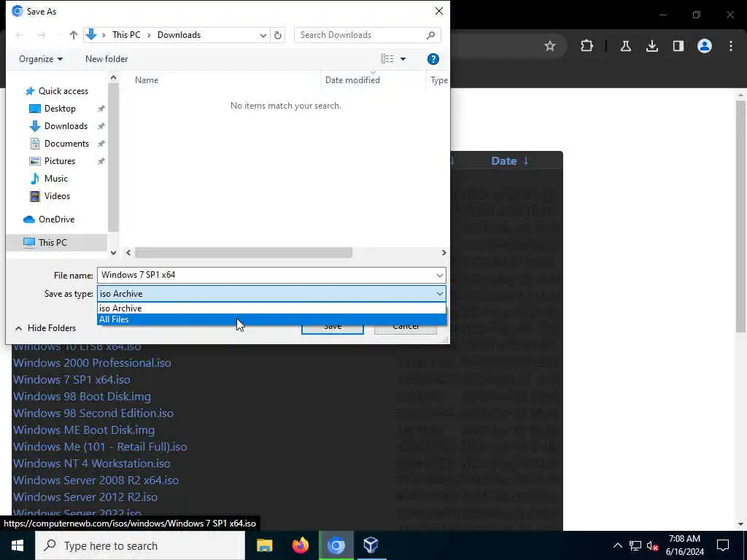Open the notification center icon
Image resolution: width=747 pixels, height=560 pixels.
[723, 545]
